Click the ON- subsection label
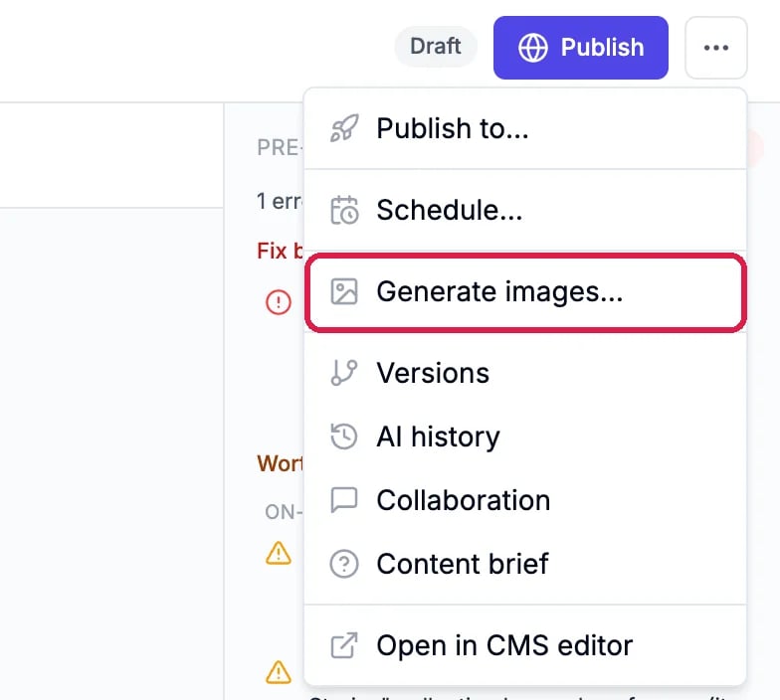 coord(285,511)
